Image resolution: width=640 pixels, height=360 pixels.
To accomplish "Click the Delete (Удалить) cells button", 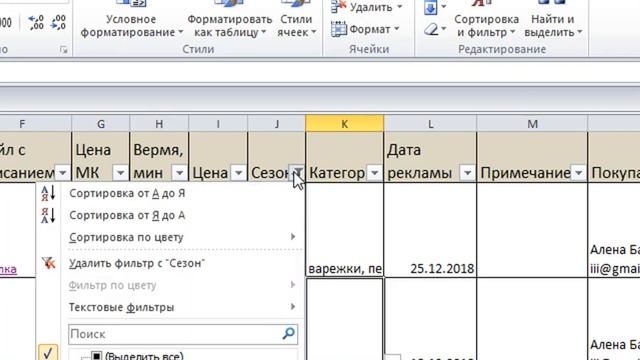I will pyautogui.click(x=366, y=7).
